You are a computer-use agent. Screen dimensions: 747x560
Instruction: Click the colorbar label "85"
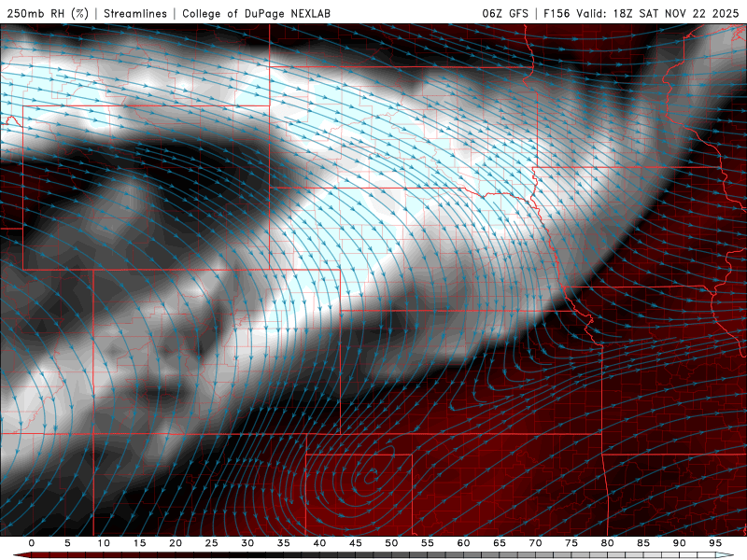[643, 543]
